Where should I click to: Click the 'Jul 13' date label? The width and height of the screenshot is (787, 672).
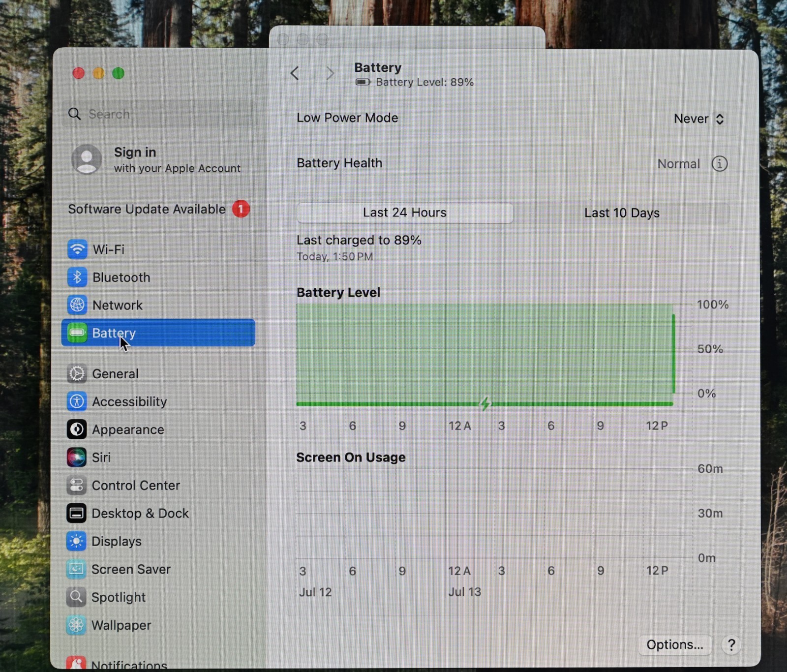point(465,592)
